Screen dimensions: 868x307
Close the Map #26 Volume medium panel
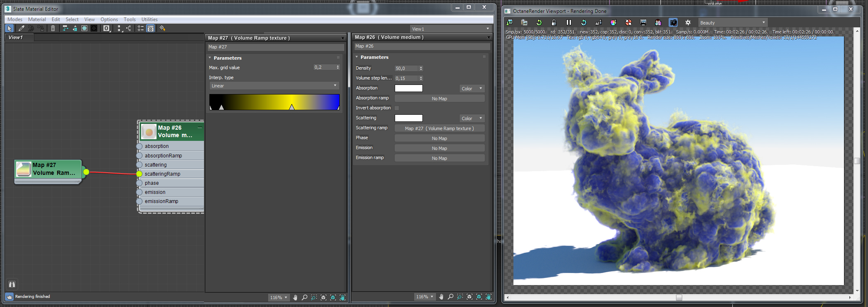[489, 37]
